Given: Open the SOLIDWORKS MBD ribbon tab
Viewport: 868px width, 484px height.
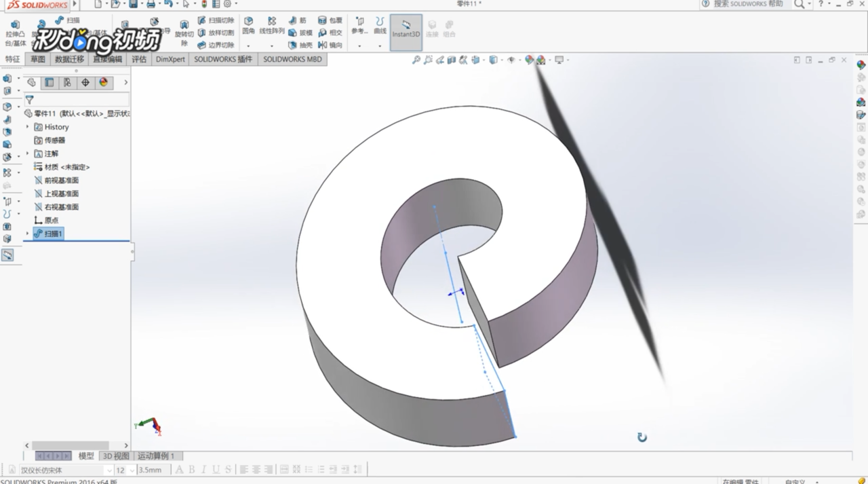Looking at the screenshot, I should tap(292, 59).
